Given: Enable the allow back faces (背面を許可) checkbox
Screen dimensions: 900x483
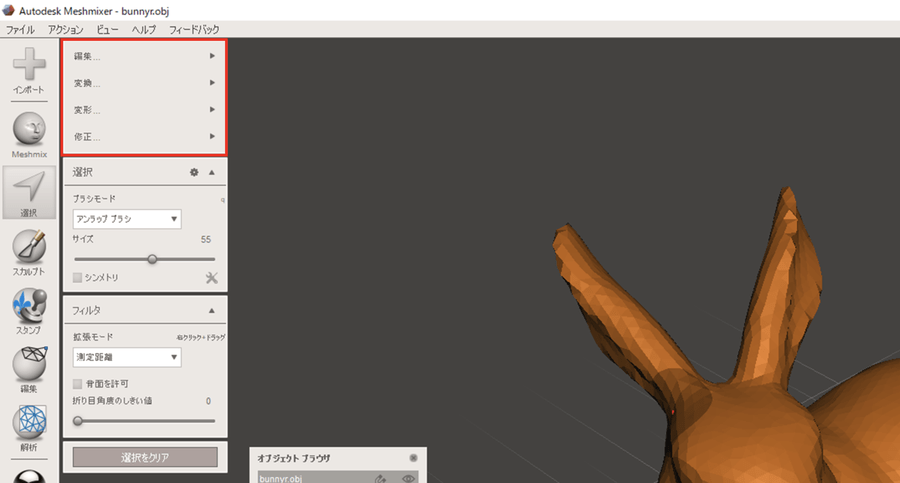Looking at the screenshot, I should point(77,384).
